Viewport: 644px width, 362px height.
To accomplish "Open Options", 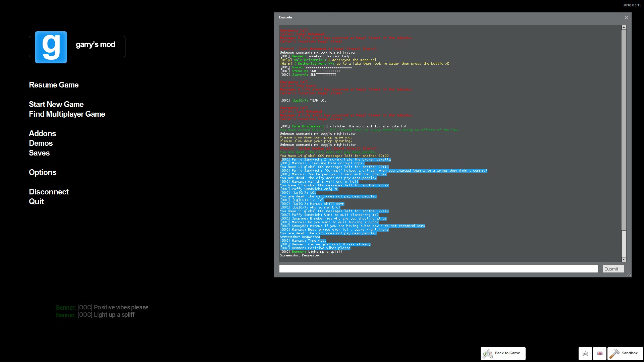I will [43, 172].
